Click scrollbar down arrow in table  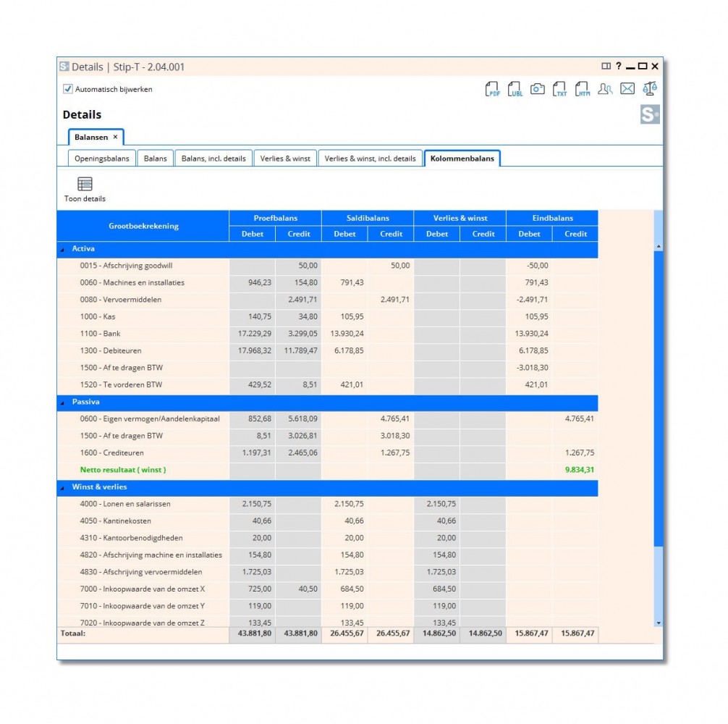click(x=658, y=622)
